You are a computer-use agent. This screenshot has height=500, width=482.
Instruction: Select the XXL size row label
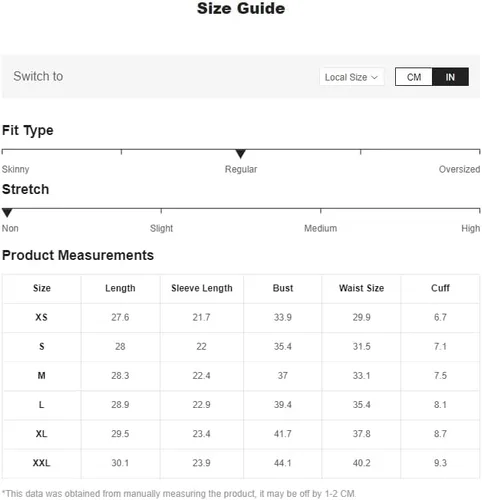pos(41,463)
